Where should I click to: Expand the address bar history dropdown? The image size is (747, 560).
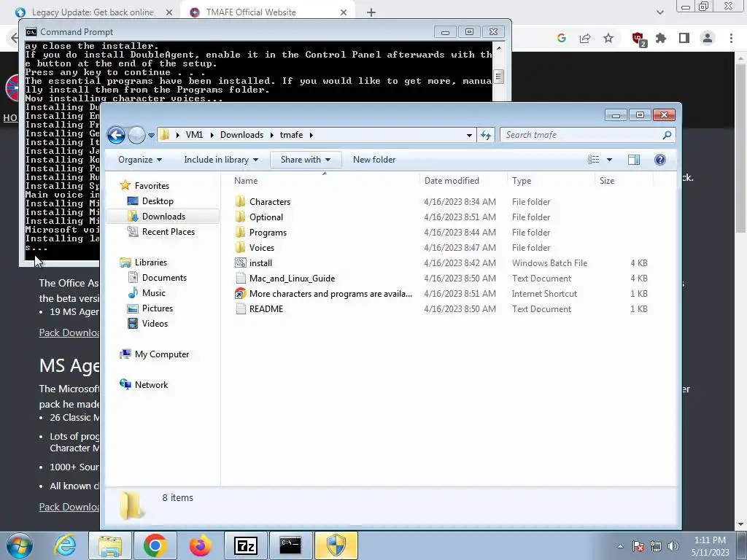pyautogui.click(x=469, y=135)
